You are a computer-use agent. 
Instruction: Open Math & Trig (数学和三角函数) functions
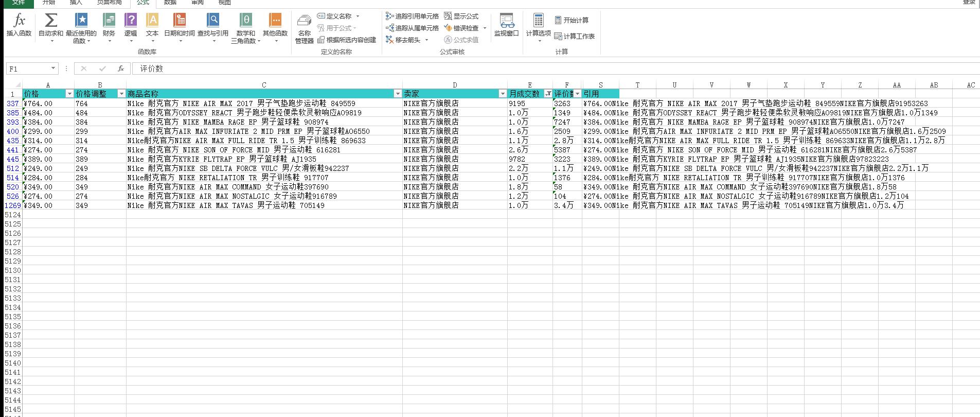246,28
